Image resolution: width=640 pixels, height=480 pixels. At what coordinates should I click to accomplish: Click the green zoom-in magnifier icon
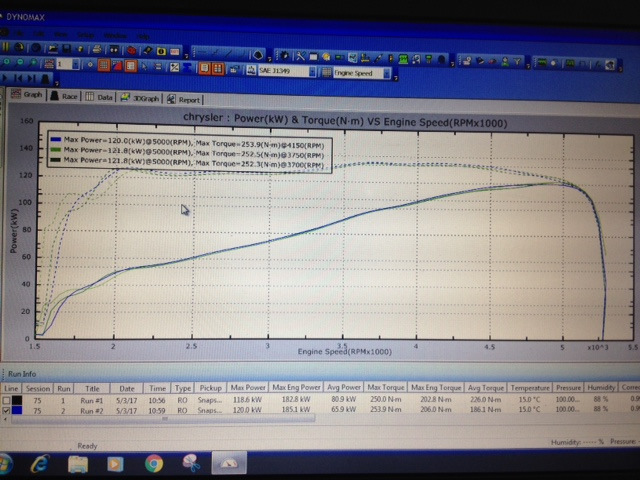pyautogui.click(x=7, y=62)
